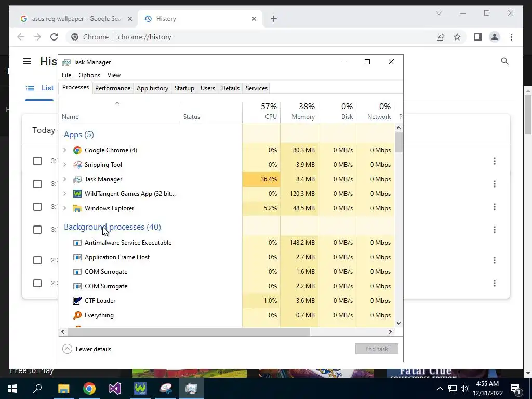Search history with magnifier icon
The height and width of the screenshot is (399, 532).
tap(504, 61)
